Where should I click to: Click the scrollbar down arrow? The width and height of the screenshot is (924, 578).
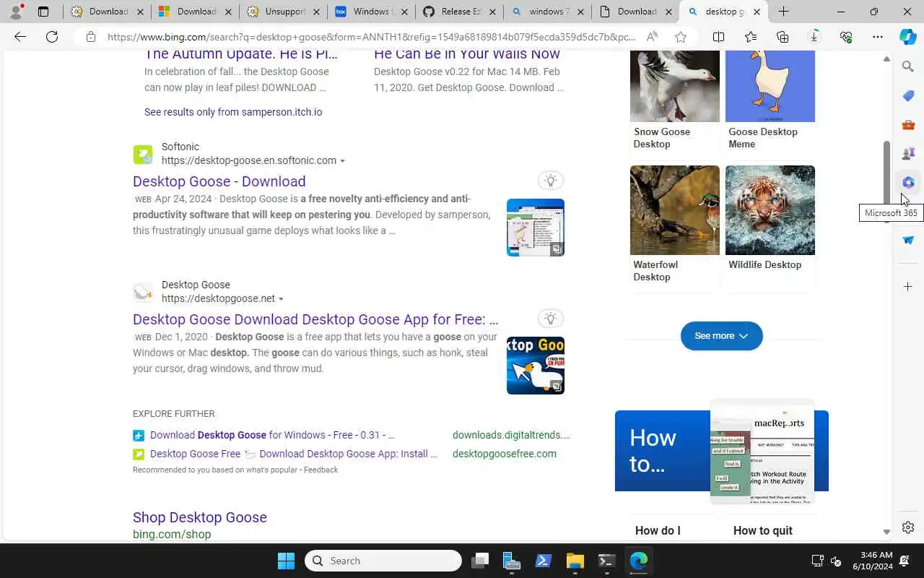(887, 532)
